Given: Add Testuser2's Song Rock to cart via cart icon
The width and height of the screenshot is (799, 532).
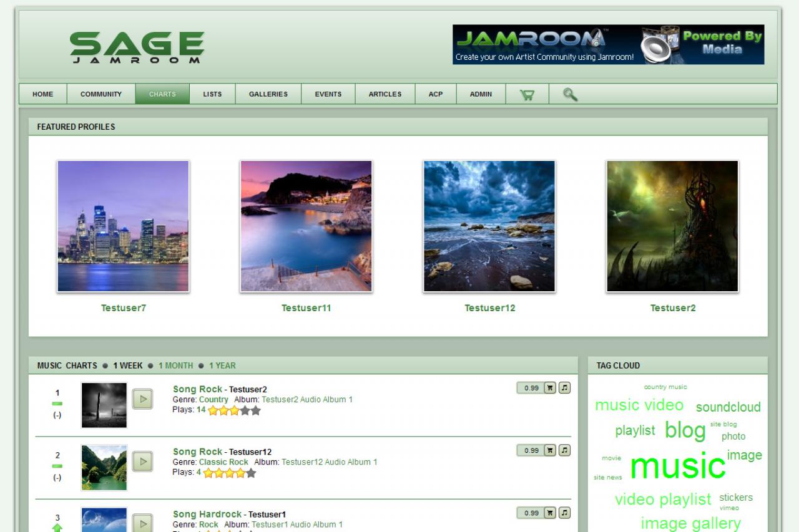Looking at the screenshot, I should 550,388.
